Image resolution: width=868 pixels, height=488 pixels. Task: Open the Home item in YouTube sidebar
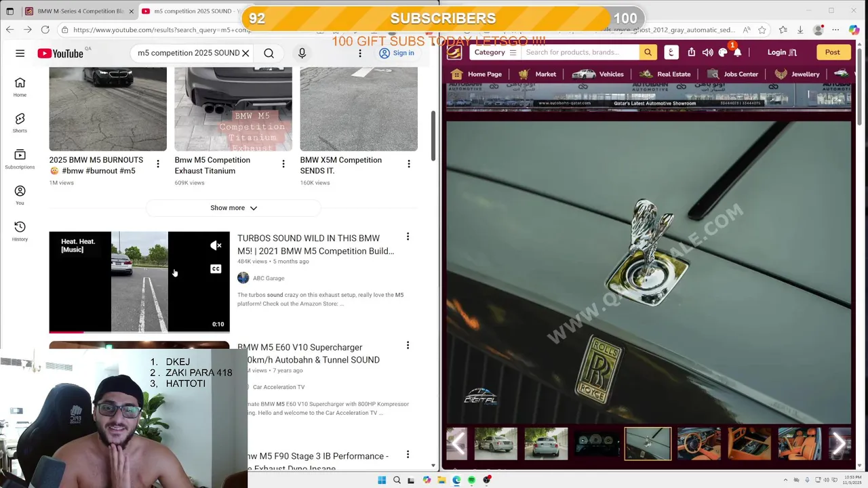[x=20, y=86]
